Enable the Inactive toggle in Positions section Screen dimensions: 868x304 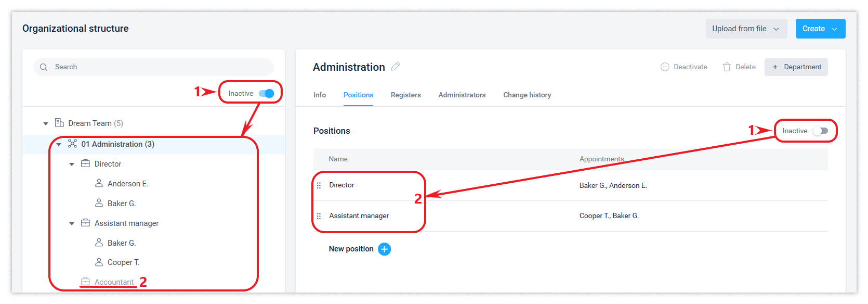(821, 131)
